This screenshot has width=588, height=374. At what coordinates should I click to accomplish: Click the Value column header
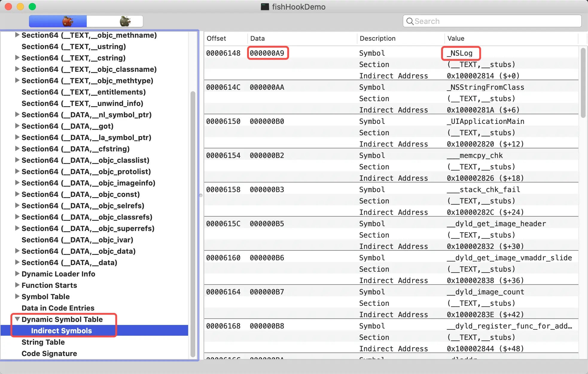[456, 38]
